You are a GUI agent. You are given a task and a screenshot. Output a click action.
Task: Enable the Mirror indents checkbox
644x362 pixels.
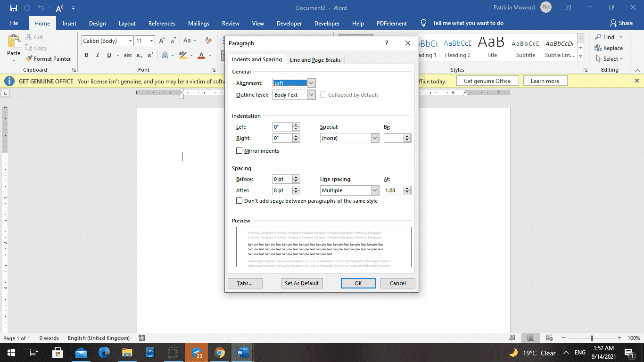tap(239, 151)
